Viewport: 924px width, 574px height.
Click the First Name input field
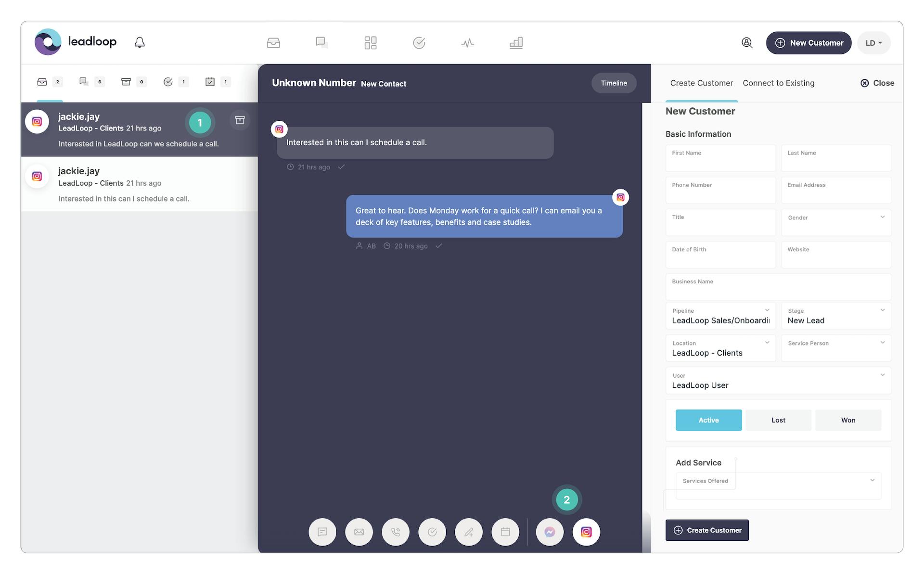coord(720,159)
